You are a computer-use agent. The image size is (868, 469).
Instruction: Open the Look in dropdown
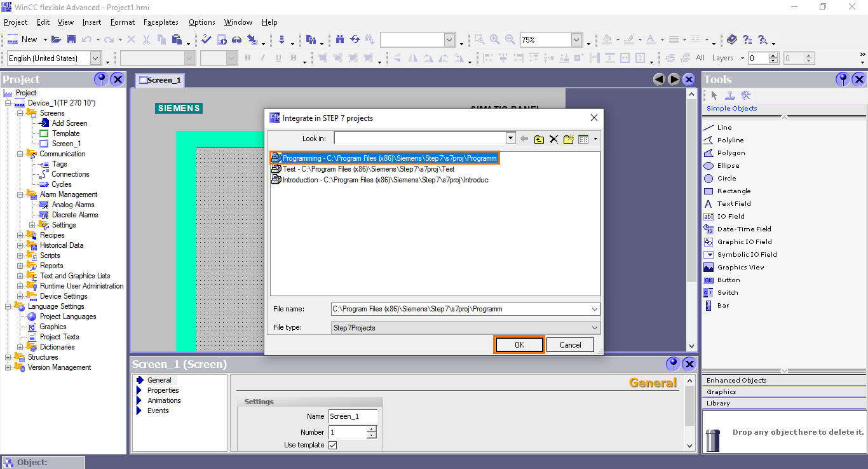point(510,139)
